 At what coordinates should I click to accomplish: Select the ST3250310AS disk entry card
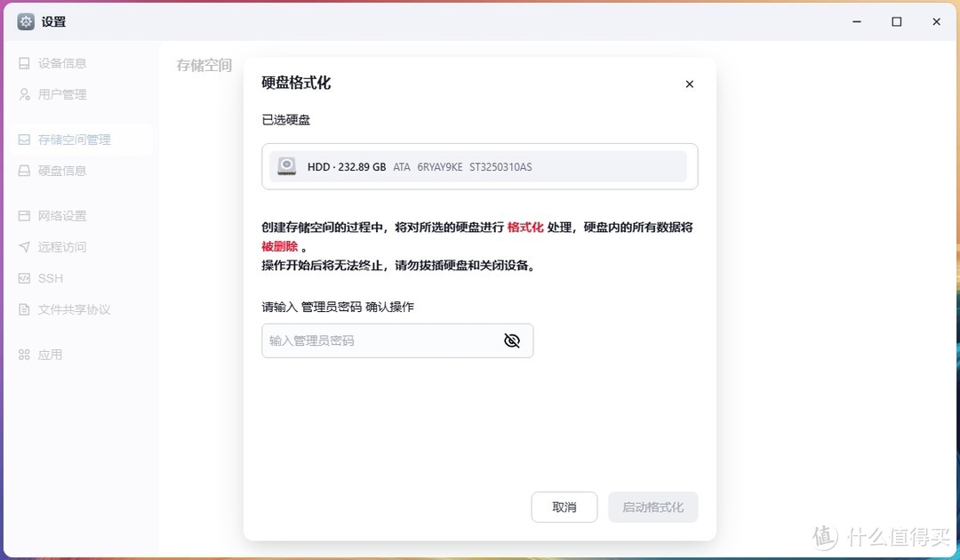tap(479, 166)
